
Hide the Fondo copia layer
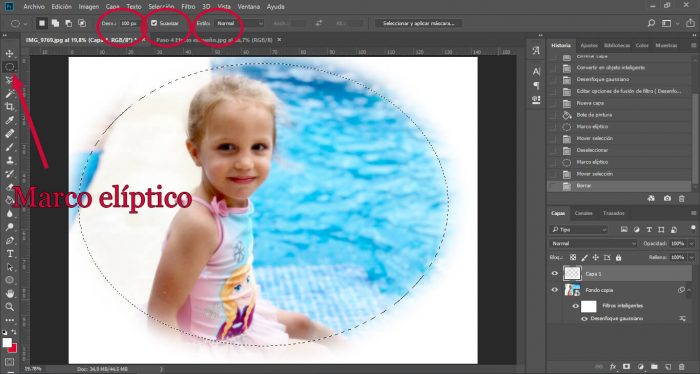pos(555,290)
